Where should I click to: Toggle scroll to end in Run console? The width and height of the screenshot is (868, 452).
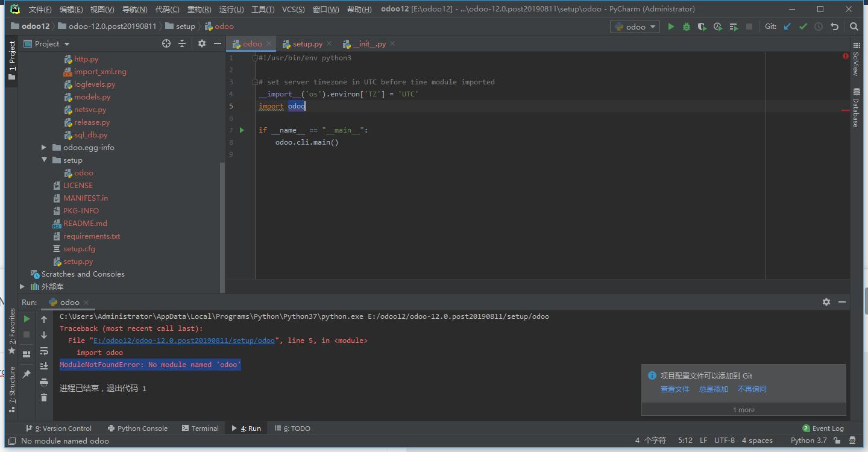[44, 366]
